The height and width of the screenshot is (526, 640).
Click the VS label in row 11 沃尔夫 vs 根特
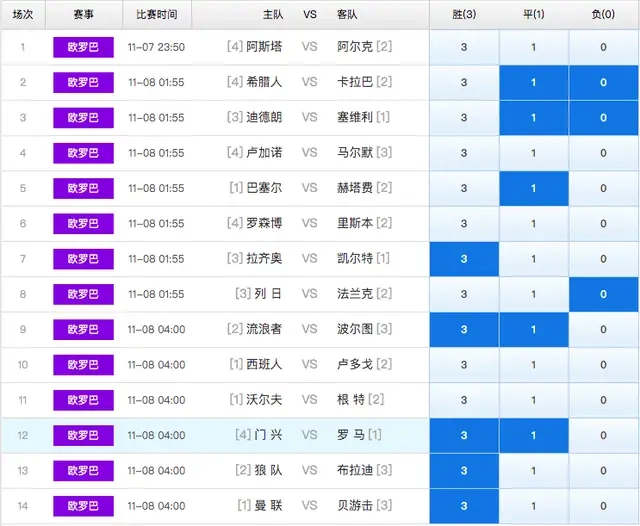click(x=309, y=400)
